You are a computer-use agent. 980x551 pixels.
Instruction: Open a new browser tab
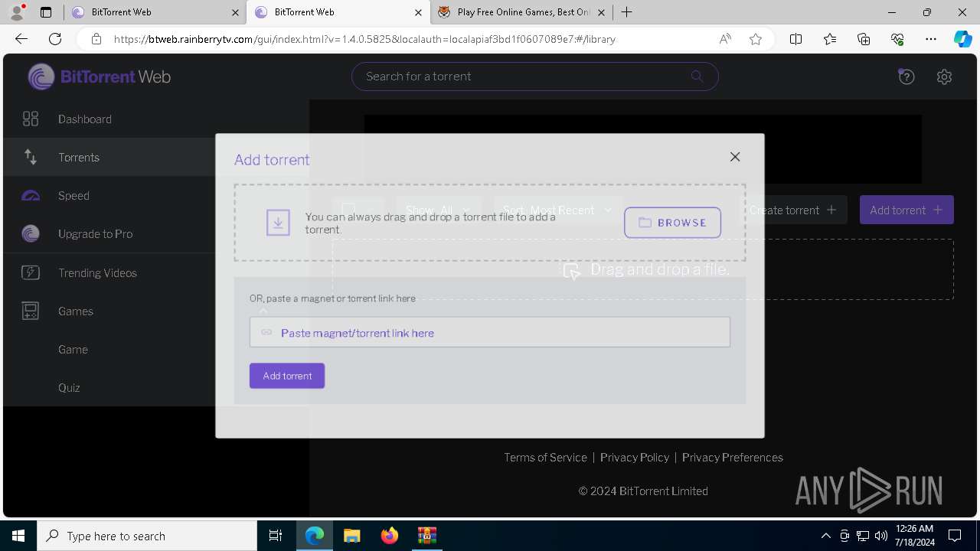(x=626, y=12)
